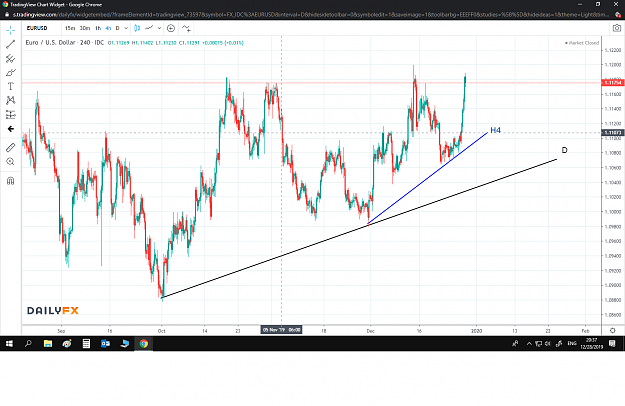Toggle magnet mode for drawings
This screenshot has width=625, height=406.
point(10,181)
